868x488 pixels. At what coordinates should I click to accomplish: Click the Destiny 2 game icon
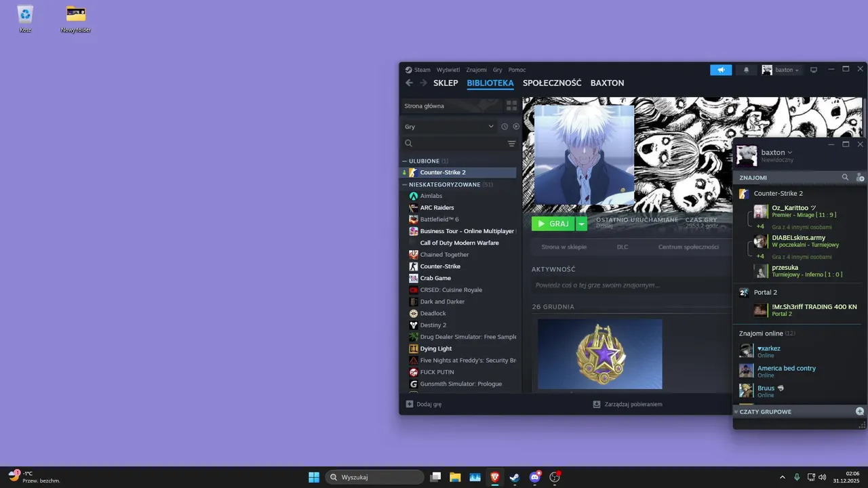[414, 325]
